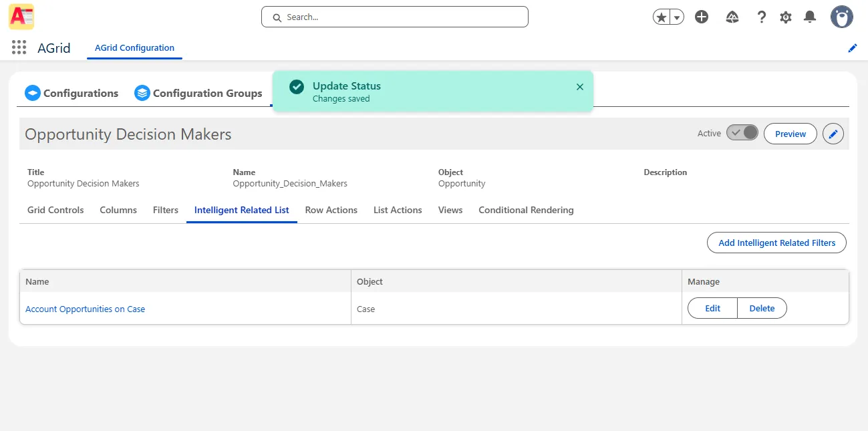The image size is (868, 431).
Task: Click the Configurations tab icon
Action: (33, 93)
